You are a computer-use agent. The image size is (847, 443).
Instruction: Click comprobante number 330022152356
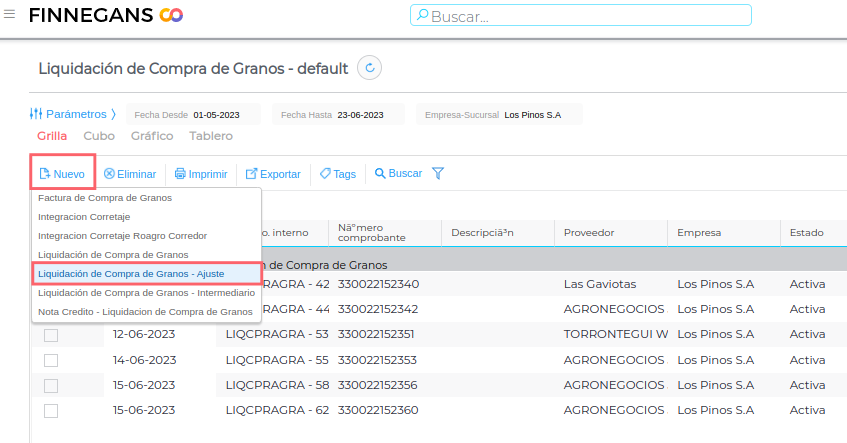(378, 385)
